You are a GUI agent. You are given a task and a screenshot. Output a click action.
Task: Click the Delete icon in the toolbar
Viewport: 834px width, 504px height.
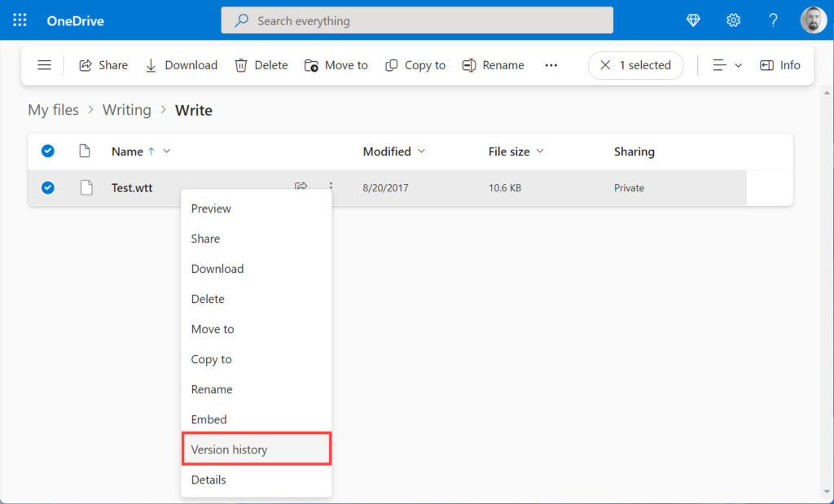click(x=240, y=65)
